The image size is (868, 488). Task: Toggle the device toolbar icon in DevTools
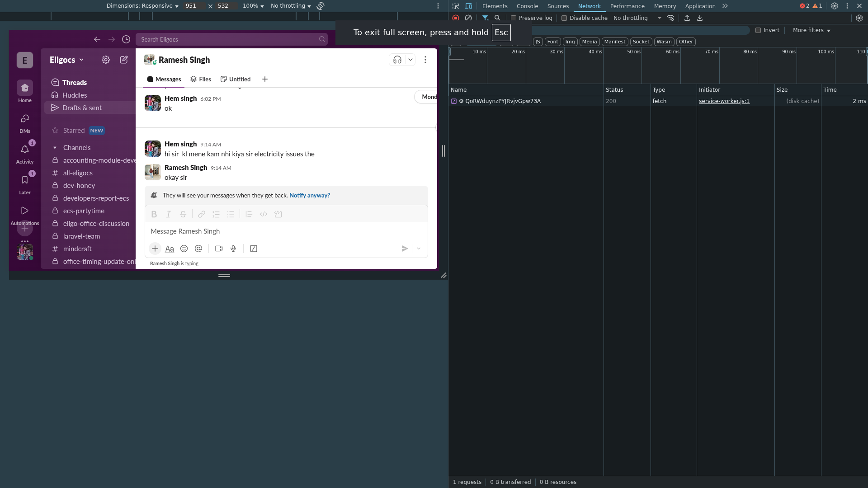[468, 6]
